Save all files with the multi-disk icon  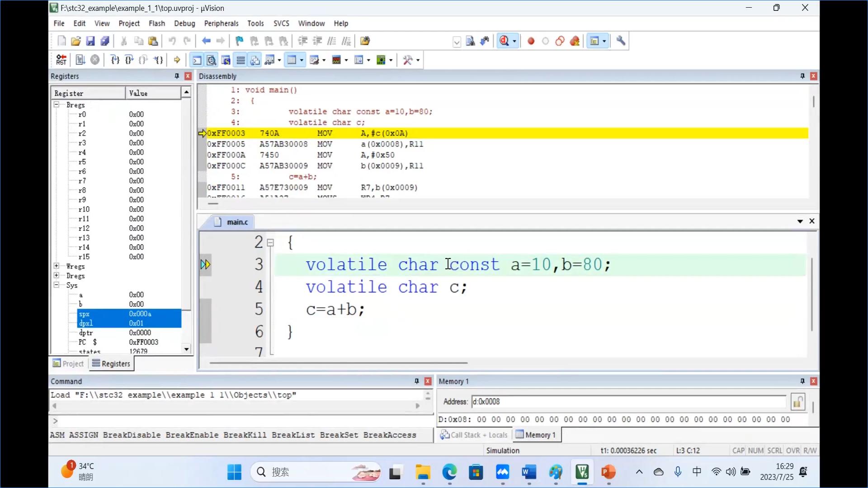tap(105, 41)
